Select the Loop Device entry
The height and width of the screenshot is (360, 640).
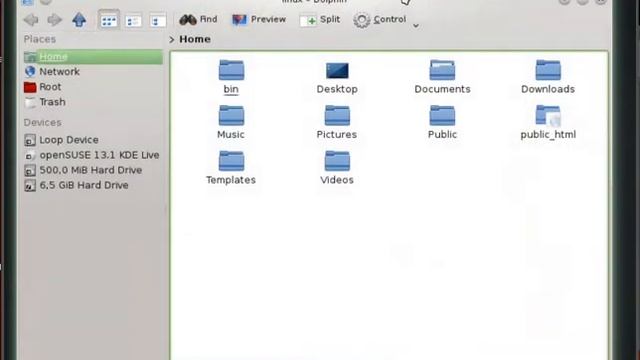(93, 140)
